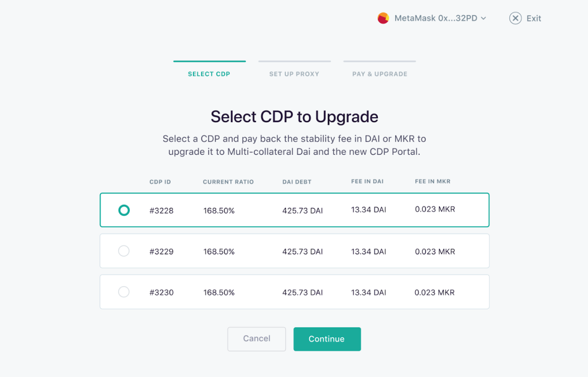Click the MetaMask 0x...32PD address label
Screen dimensions: 588x377
click(436, 18)
